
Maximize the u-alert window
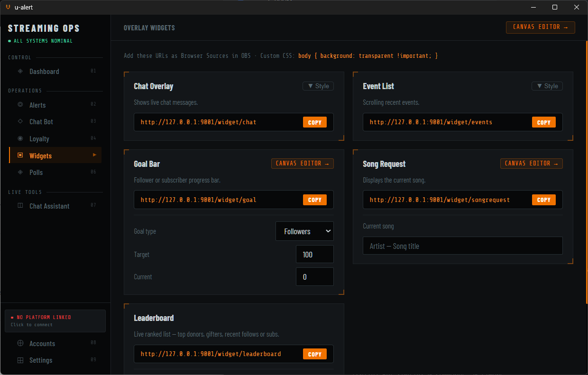coord(555,7)
